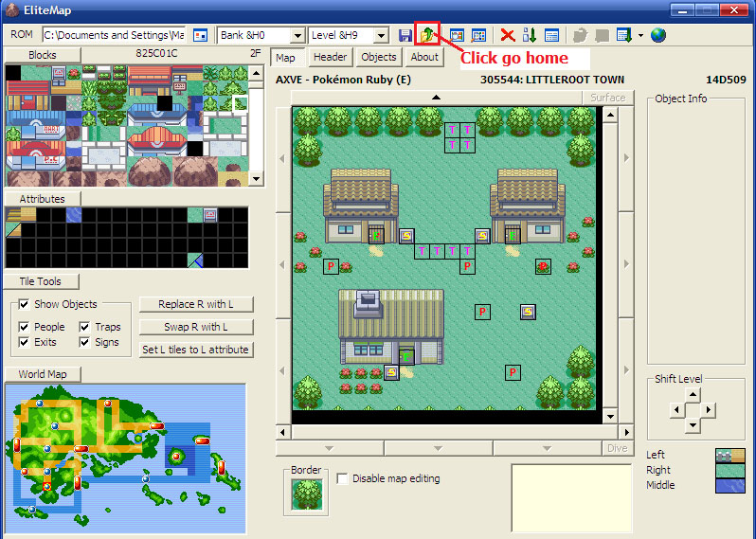Save the map with the floppy disk icon
This screenshot has height=539, width=756.
pos(405,35)
